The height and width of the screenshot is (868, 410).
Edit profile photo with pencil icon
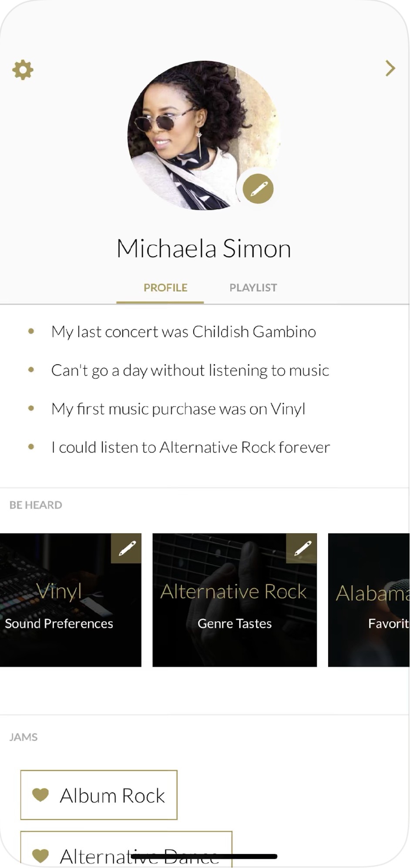(258, 189)
